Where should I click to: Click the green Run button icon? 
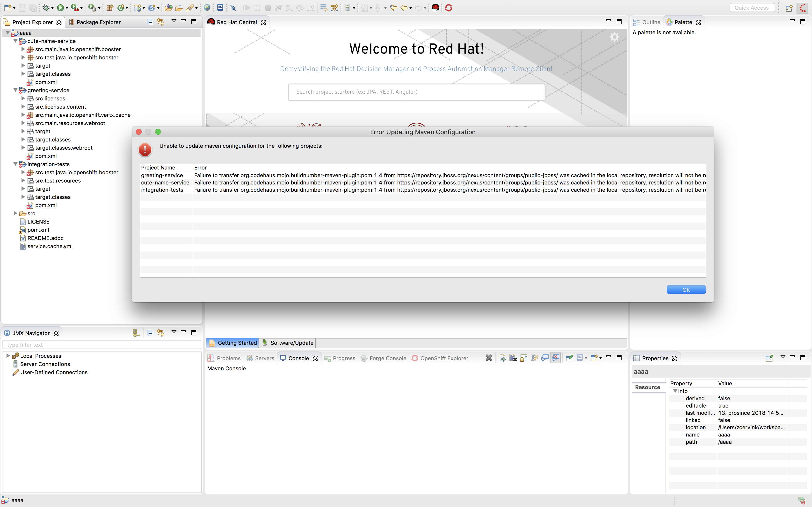(60, 8)
